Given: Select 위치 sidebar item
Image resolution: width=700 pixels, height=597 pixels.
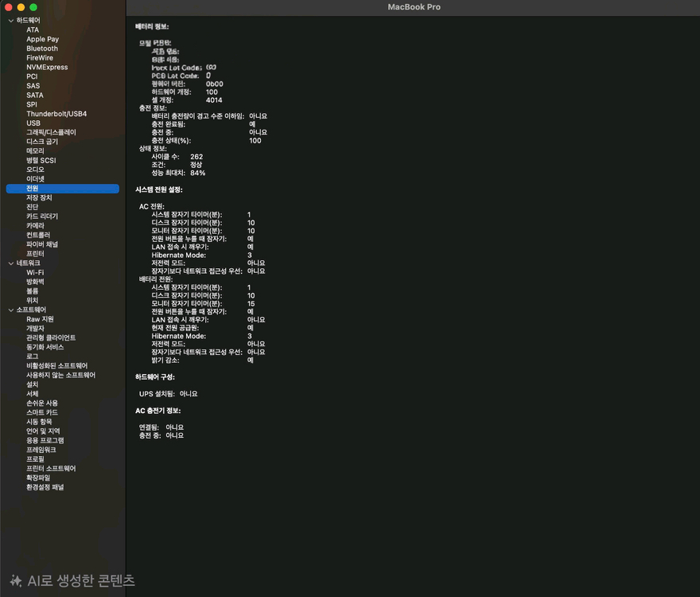Looking at the screenshot, I should (x=32, y=300).
